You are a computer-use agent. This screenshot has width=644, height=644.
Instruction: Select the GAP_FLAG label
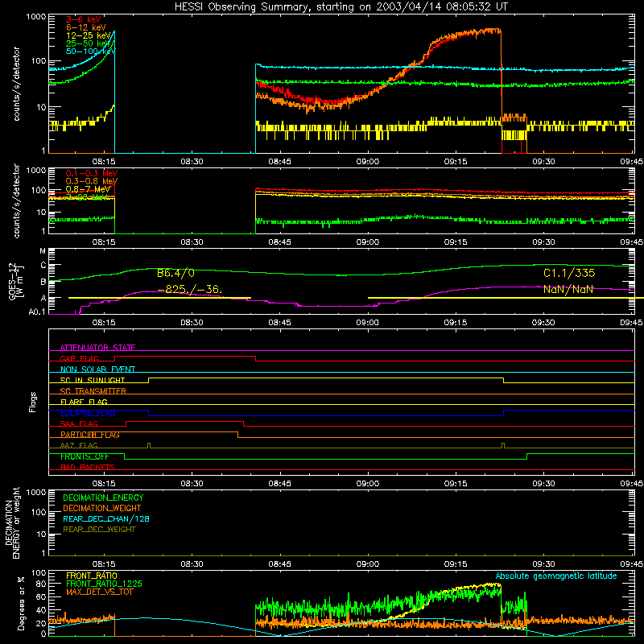[79, 358]
